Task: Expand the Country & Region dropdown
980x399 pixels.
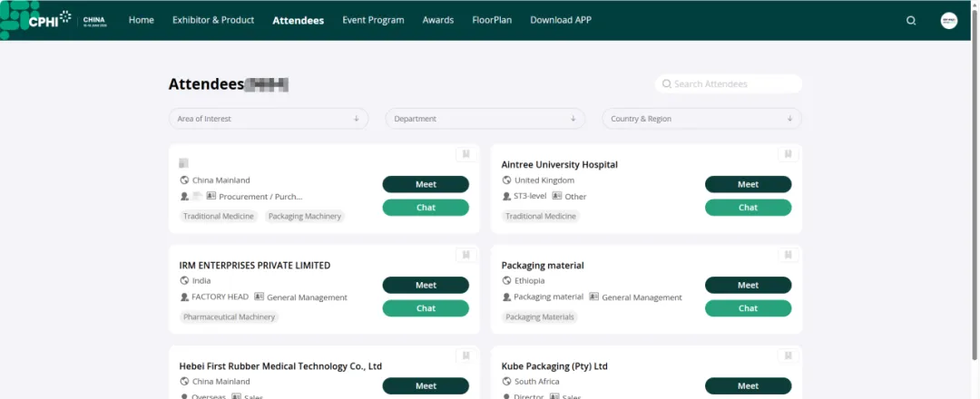Action: (x=701, y=119)
